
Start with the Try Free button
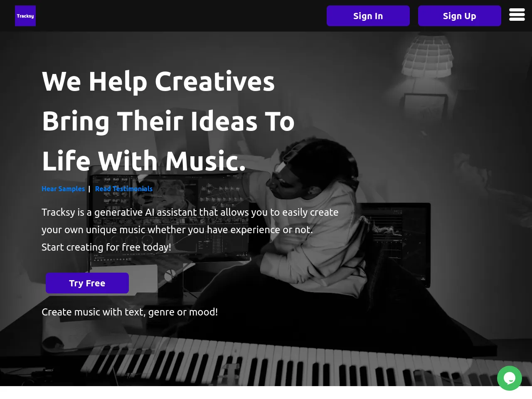click(87, 283)
